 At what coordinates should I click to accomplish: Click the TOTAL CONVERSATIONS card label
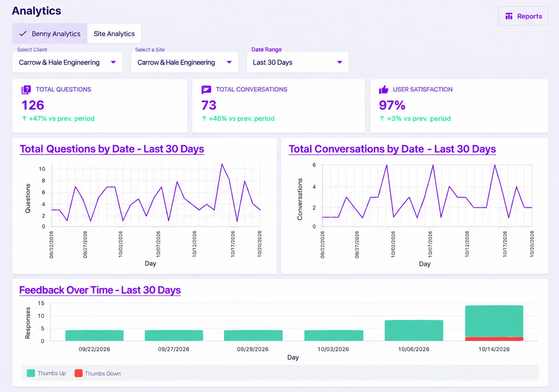click(252, 90)
